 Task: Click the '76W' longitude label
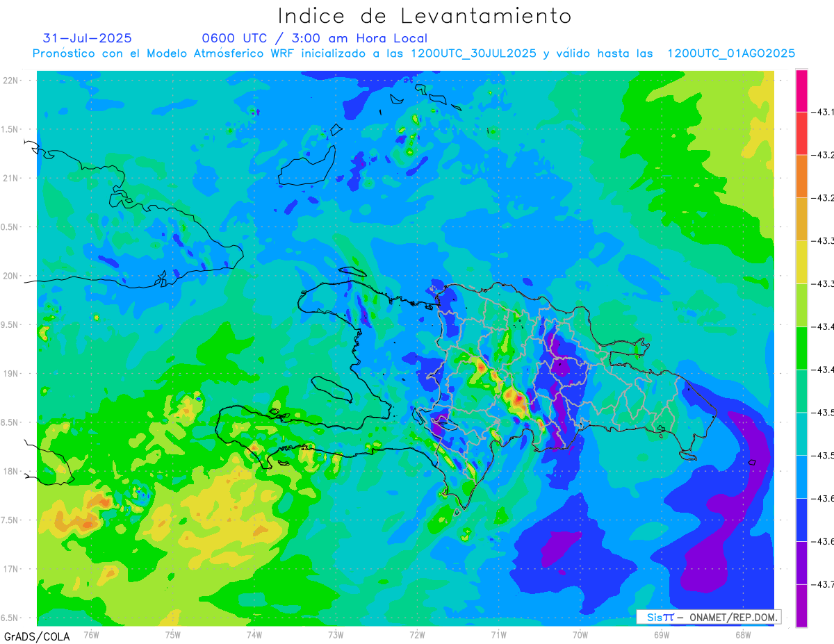tap(91, 634)
